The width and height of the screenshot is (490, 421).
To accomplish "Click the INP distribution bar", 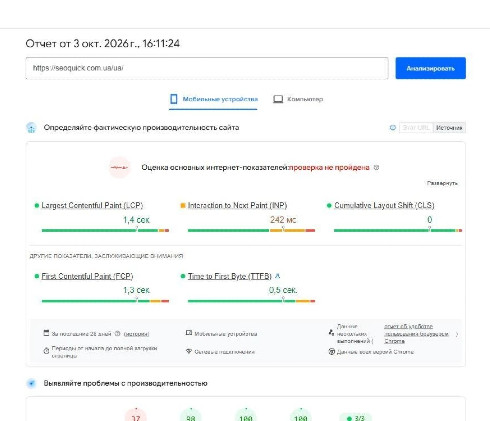I will (251, 230).
